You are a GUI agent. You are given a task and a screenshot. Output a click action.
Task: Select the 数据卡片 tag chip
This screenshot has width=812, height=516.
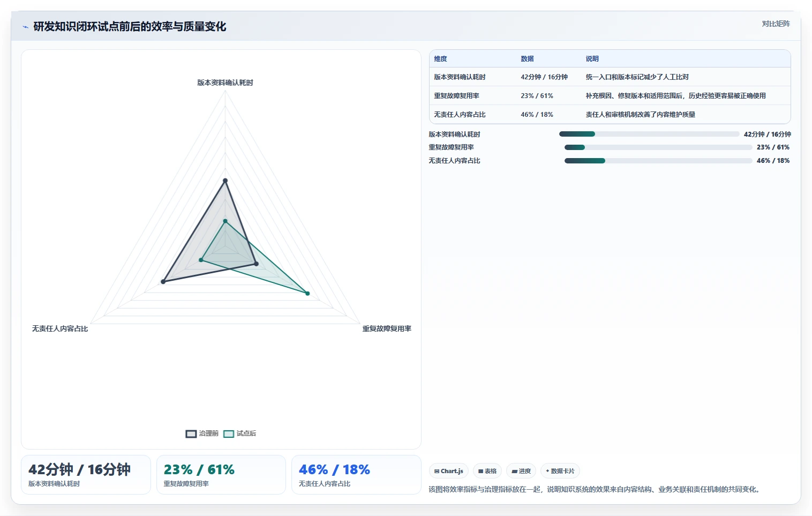pyautogui.click(x=560, y=471)
